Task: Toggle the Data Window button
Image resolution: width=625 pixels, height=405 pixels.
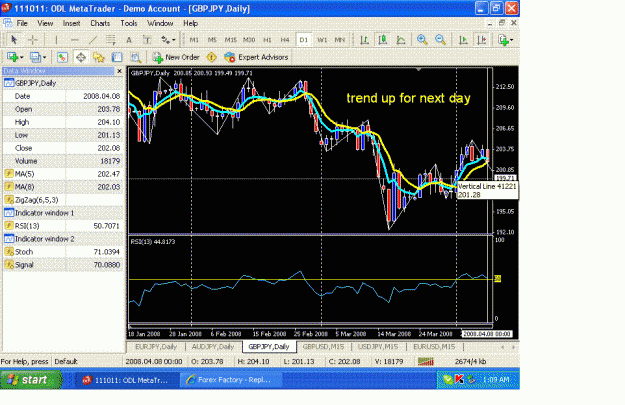Action: 81,57
